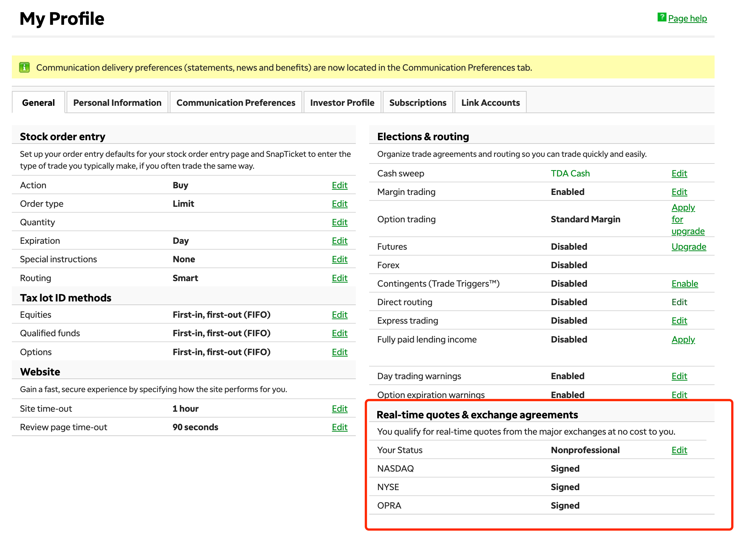Edit the Quantity default
The height and width of the screenshot is (543, 756).
pos(340,222)
